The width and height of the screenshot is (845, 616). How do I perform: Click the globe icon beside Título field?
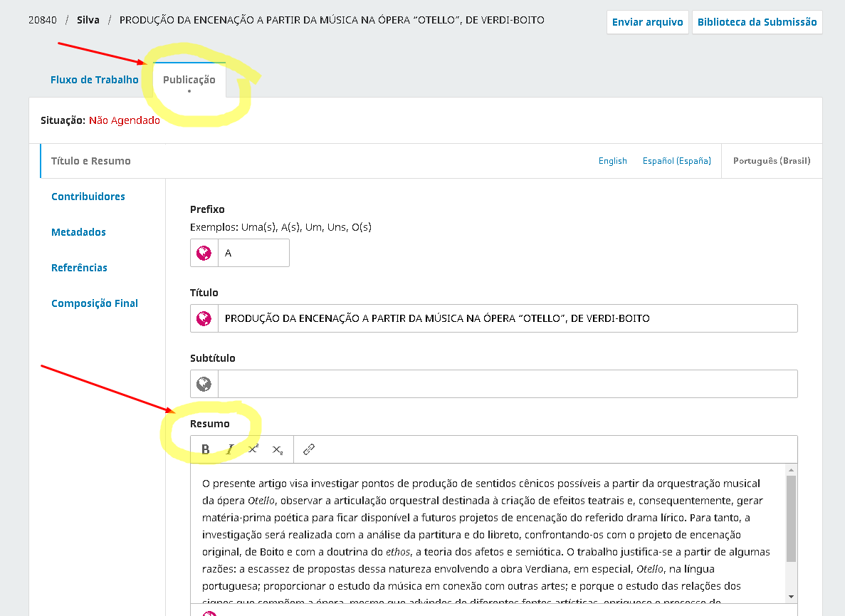(204, 318)
